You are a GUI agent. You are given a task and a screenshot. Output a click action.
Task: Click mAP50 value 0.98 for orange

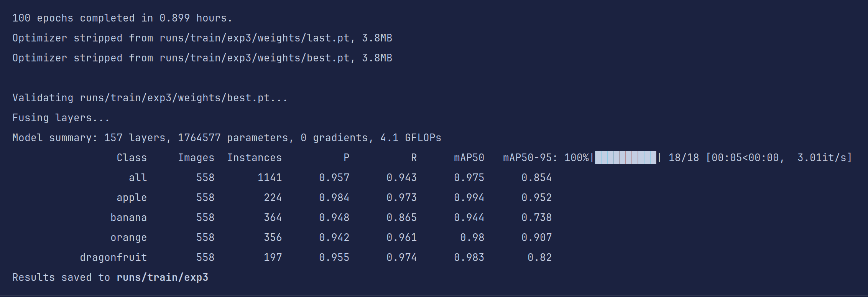(x=472, y=238)
